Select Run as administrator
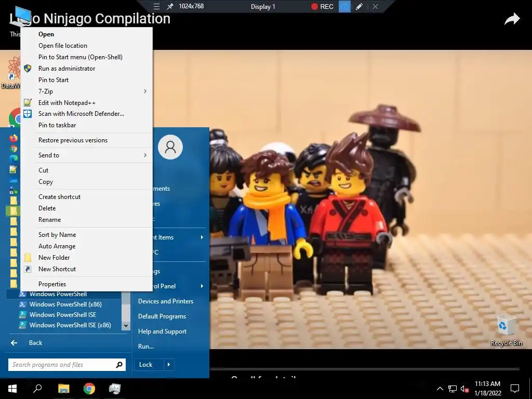Image resolution: width=532 pixels, height=399 pixels. coord(87,68)
